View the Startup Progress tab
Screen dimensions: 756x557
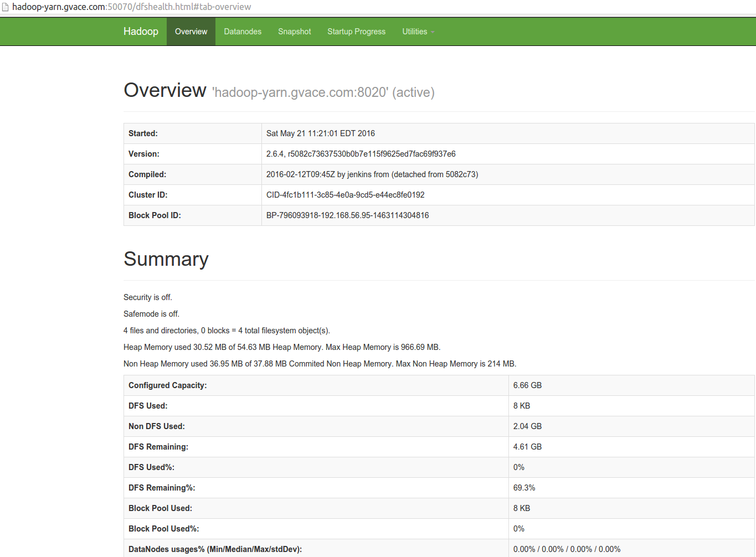[x=356, y=32]
